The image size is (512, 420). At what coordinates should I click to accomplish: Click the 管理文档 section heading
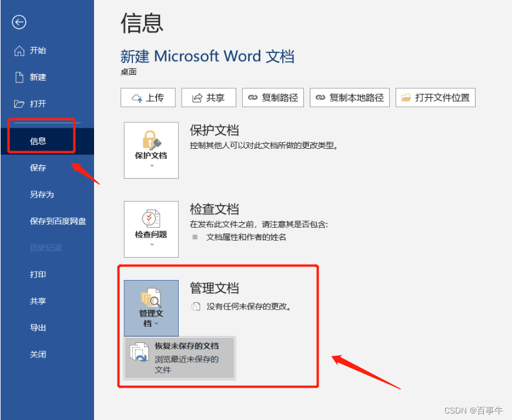pyautogui.click(x=214, y=288)
